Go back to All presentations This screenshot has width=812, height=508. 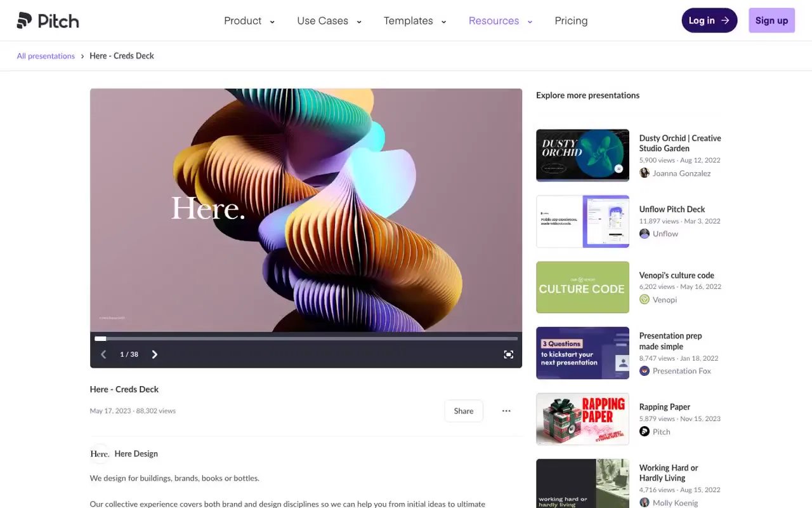[x=46, y=56]
